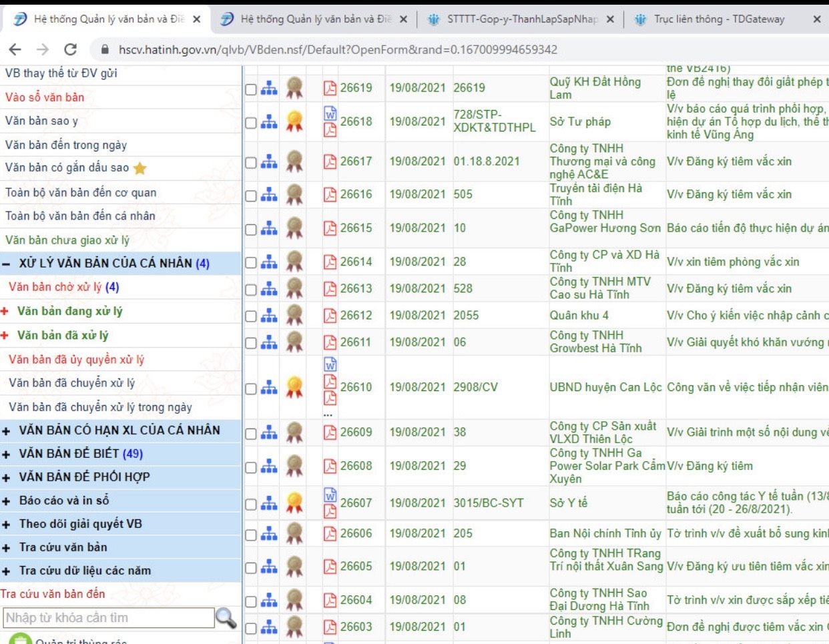Open Văn bản chờ xử lý link
Screen dimensions: 829x644
(63, 287)
